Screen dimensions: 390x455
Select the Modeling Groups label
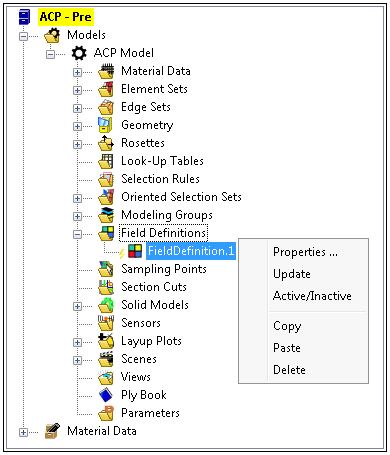pyautogui.click(x=167, y=215)
